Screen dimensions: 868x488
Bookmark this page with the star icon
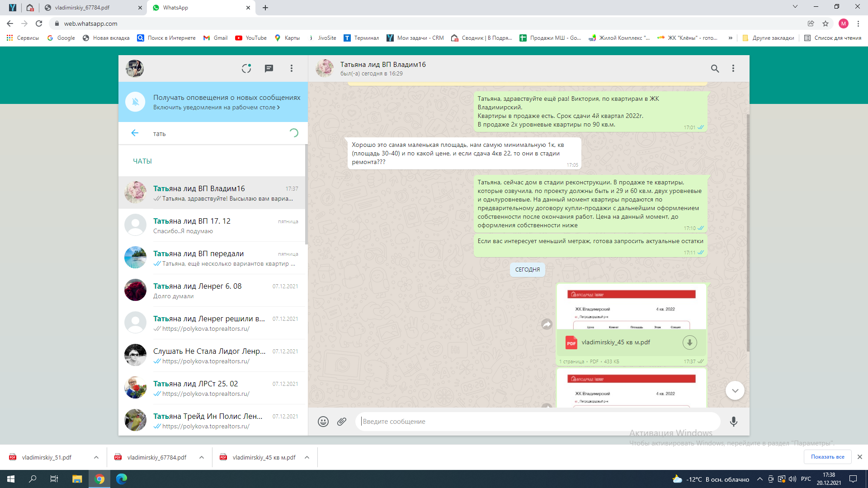click(x=826, y=23)
